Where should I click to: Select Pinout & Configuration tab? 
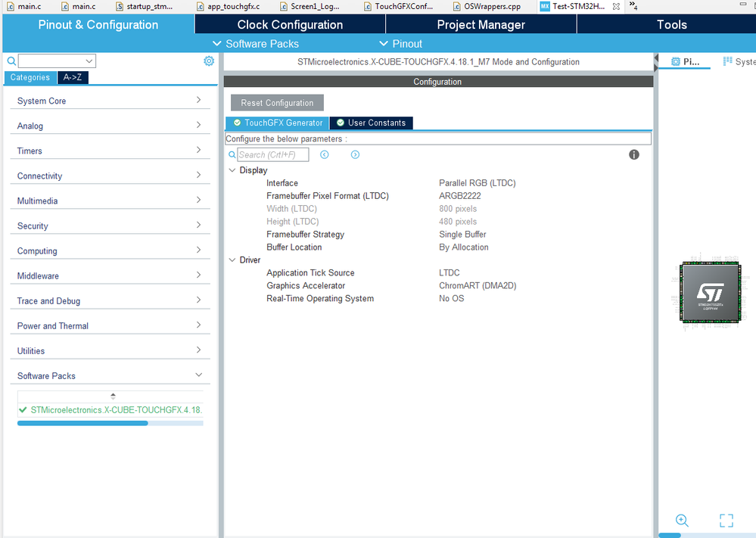(98, 24)
